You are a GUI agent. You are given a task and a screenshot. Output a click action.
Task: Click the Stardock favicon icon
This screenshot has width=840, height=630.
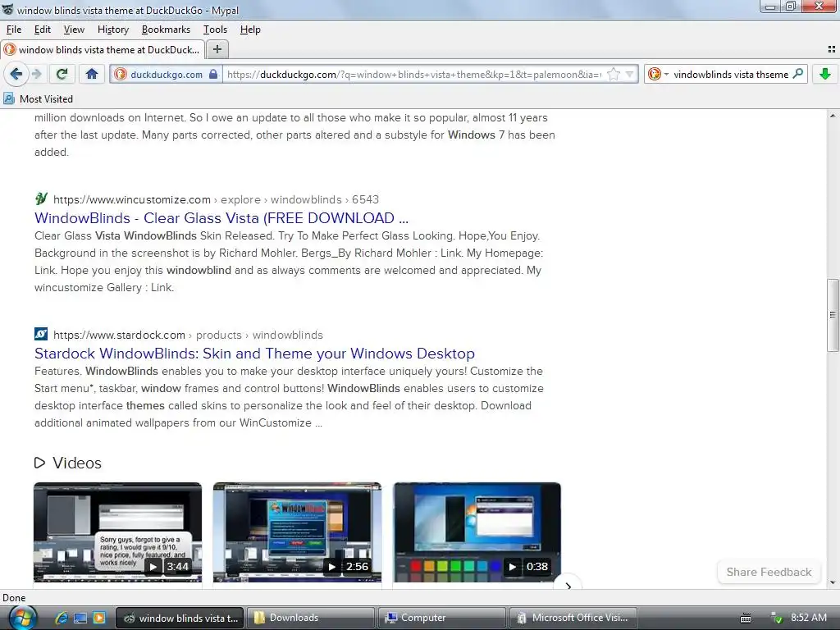point(41,335)
